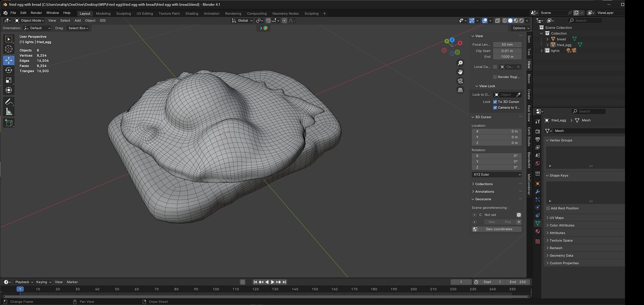Expand the Collections panel
Screen dimensions: 644x305
click(484, 184)
